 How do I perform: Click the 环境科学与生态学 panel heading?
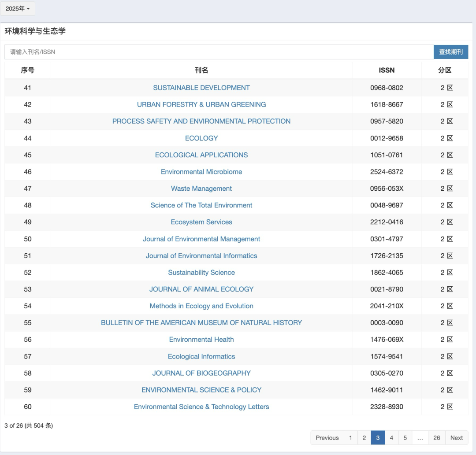coord(35,31)
